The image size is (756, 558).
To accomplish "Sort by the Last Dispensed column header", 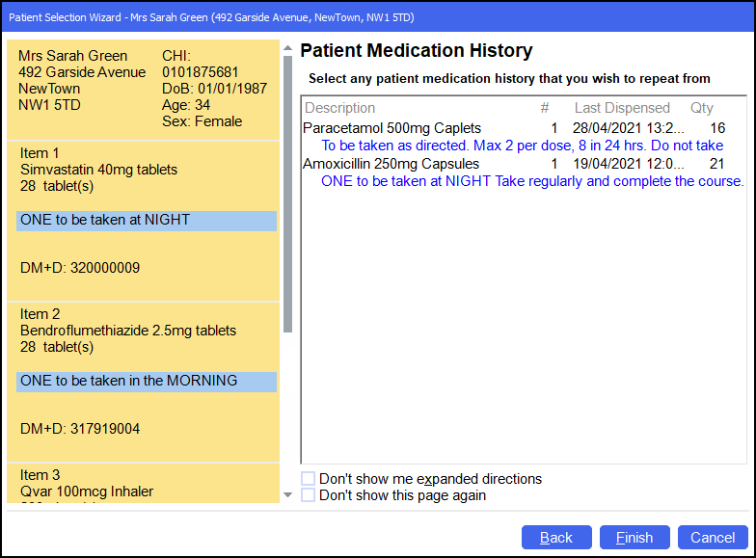I will (x=622, y=108).
